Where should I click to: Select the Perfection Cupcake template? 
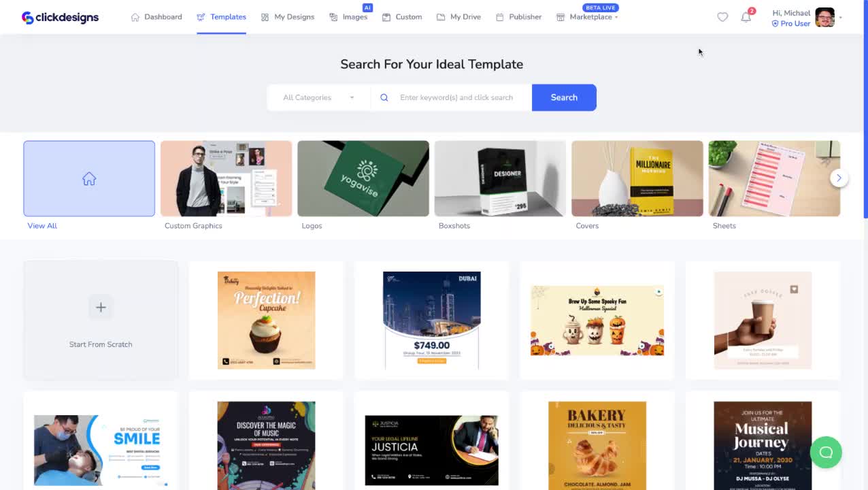point(266,320)
